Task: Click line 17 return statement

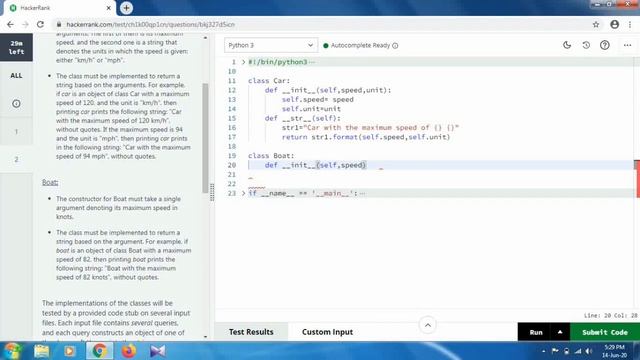Action: [366, 137]
